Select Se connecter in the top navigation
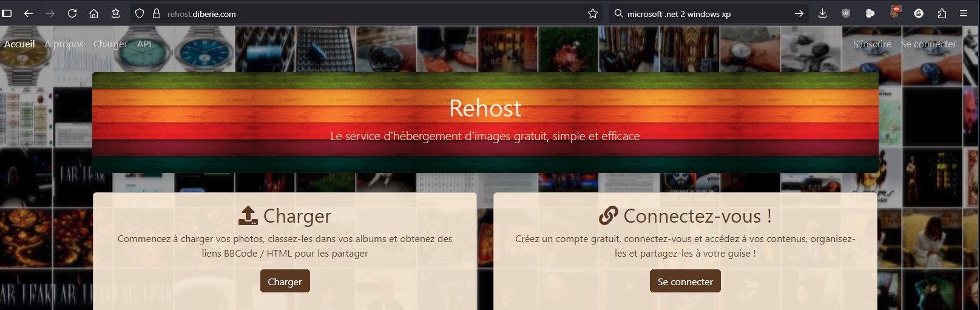This screenshot has width=980, height=310. [928, 44]
